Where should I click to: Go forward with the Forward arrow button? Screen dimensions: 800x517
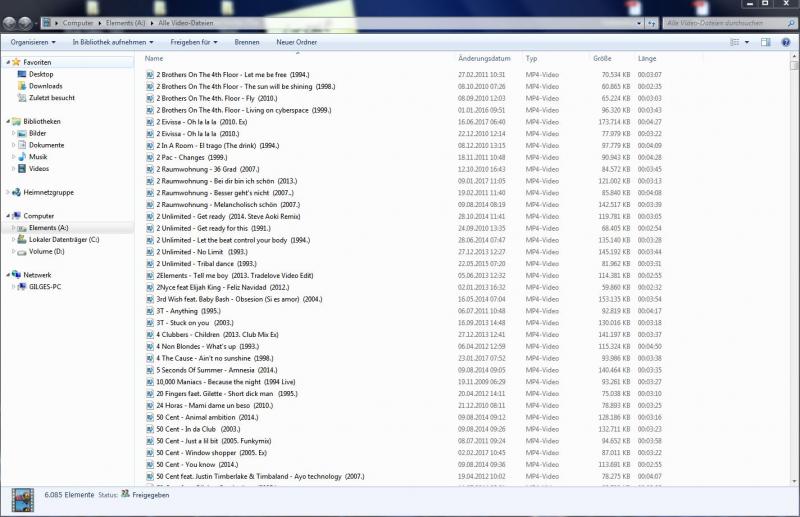coord(25,23)
